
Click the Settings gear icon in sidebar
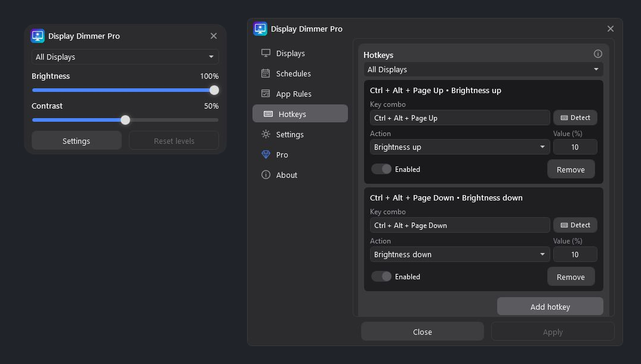tap(266, 134)
